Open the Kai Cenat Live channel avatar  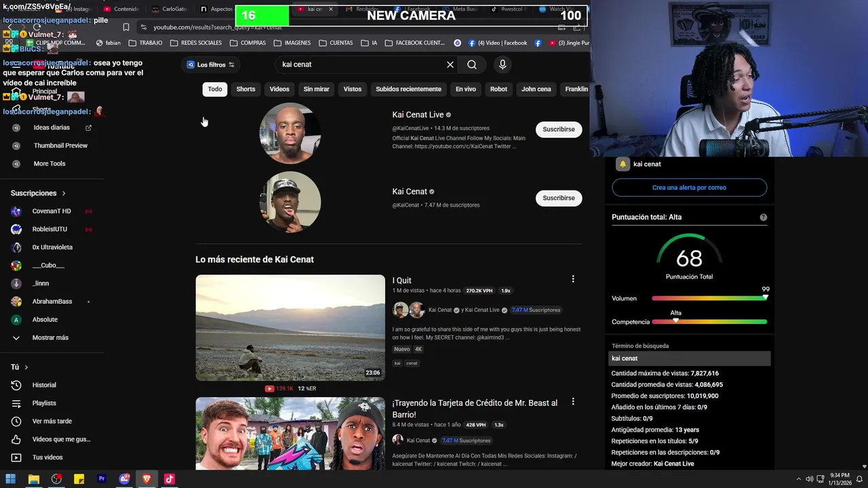pos(290,134)
